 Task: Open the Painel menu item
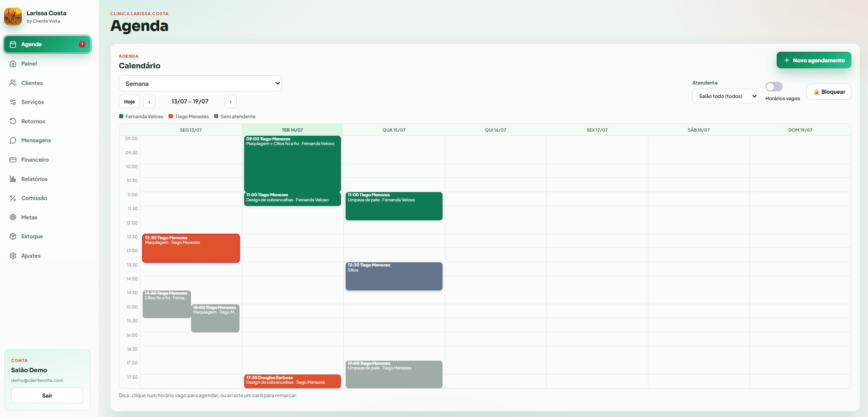(48, 64)
